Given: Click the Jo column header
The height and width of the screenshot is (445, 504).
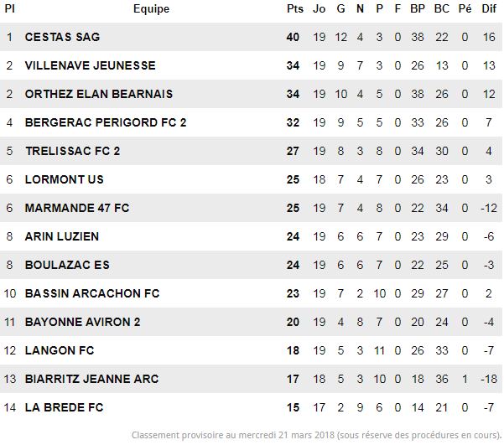Looking at the screenshot, I should (x=320, y=8).
